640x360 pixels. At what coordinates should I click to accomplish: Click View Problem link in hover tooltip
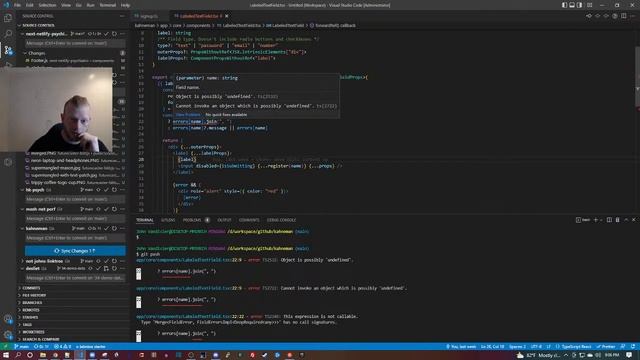[188, 115]
